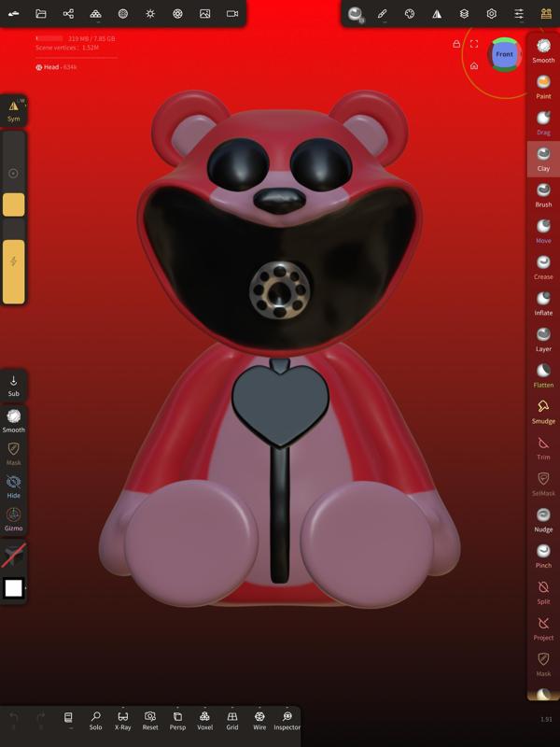Activate the Pinch tool

[x=543, y=556]
